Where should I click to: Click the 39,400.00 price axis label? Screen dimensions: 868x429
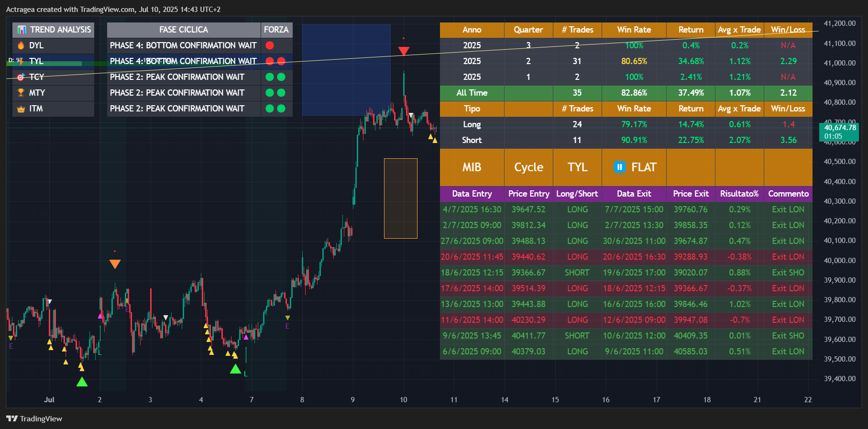point(839,378)
